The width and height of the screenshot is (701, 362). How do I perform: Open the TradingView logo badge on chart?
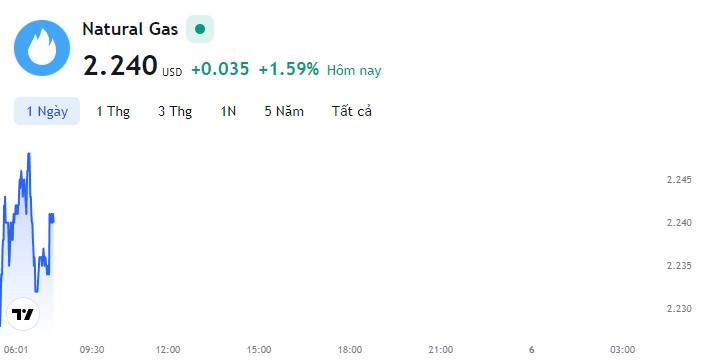click(x=23, y=314)
